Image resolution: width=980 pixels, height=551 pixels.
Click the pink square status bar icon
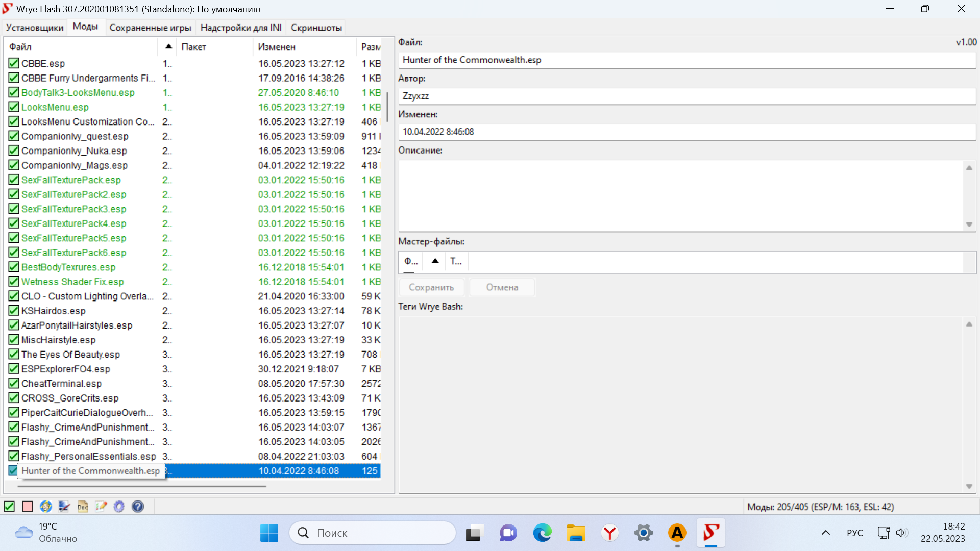[28, 506]
